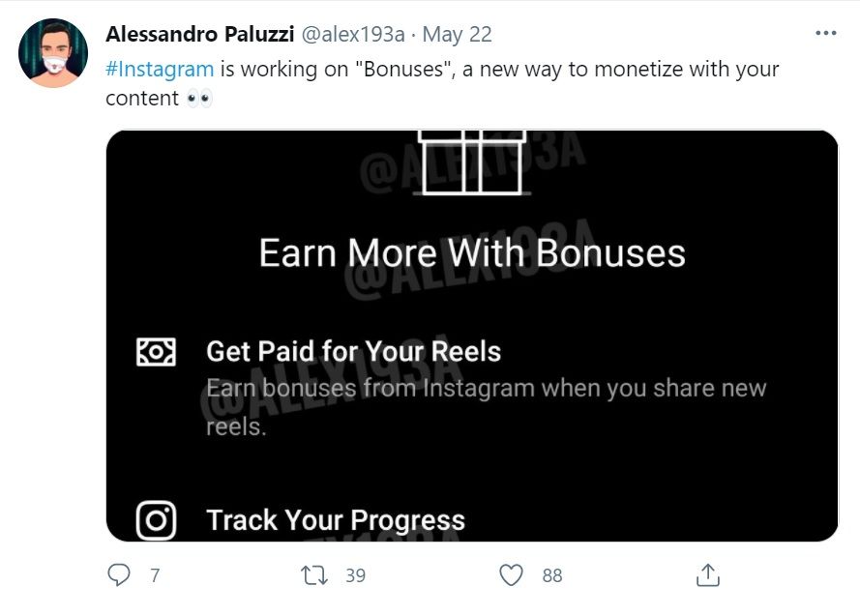Screen dimensions: 860x616
Task: Click the "Get Paid for Your Reels" title
Action: point(353,351)
